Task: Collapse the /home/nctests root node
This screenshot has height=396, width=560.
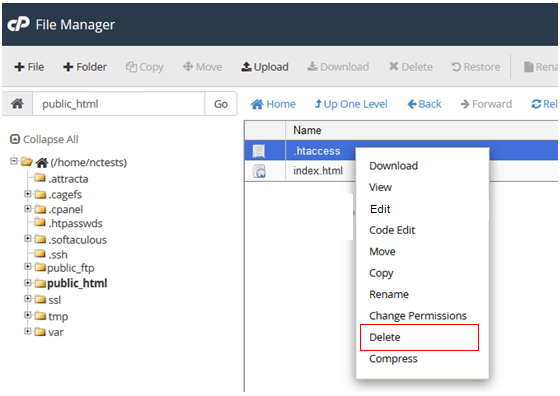Action: click(x=13, y=161)
